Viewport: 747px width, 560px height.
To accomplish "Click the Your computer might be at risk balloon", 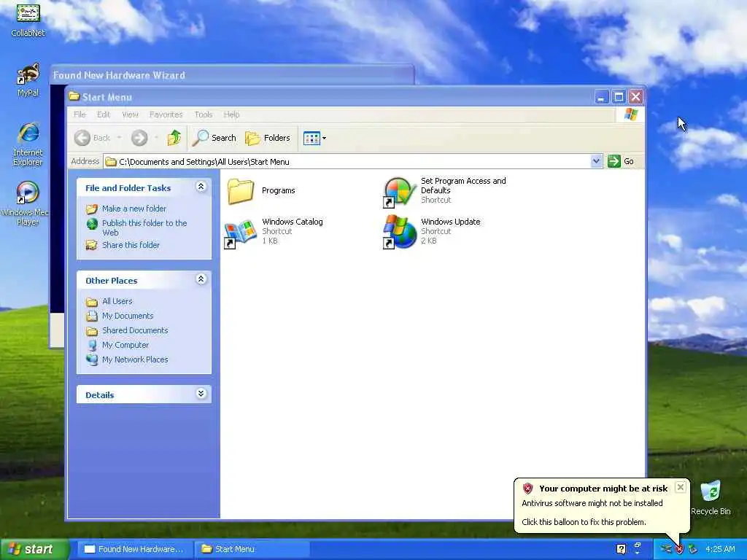I will (x=602, y=505).
